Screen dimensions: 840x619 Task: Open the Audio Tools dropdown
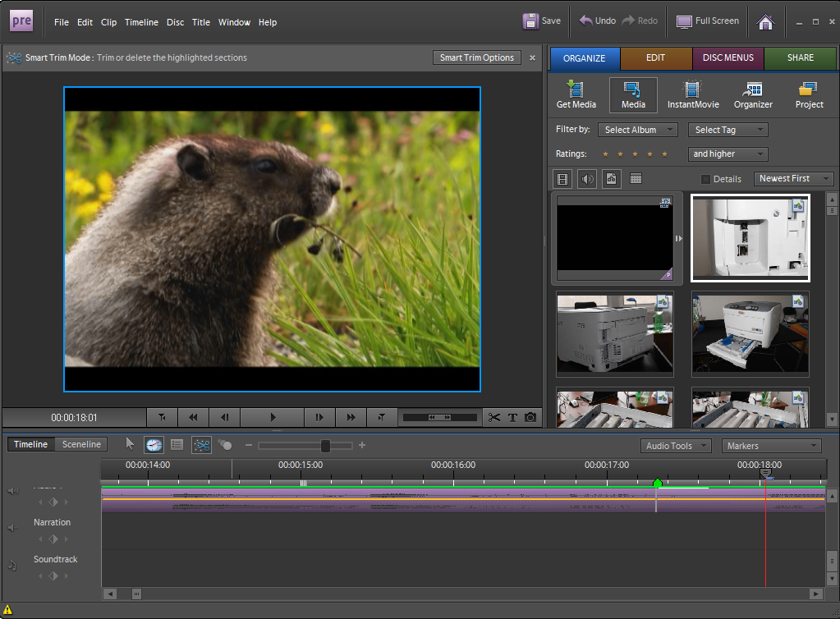click(676, 446)
